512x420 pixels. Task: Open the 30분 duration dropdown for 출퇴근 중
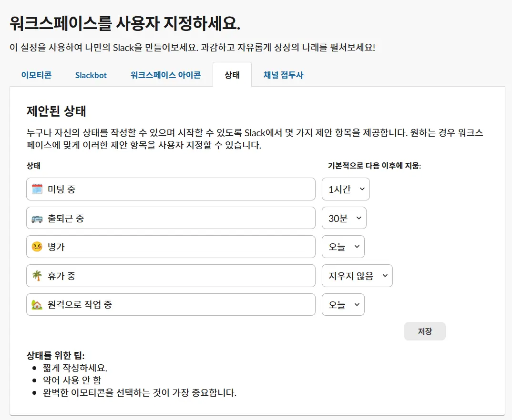click(x=344, y=218)
